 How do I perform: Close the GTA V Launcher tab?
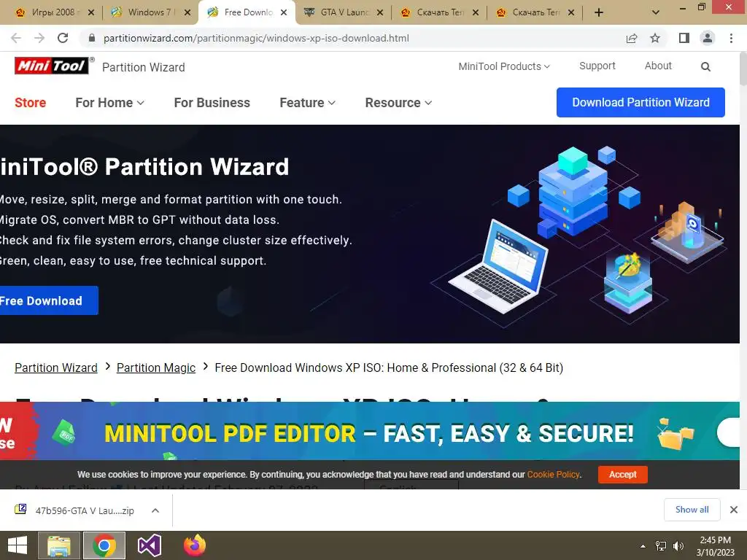[379, 12]
